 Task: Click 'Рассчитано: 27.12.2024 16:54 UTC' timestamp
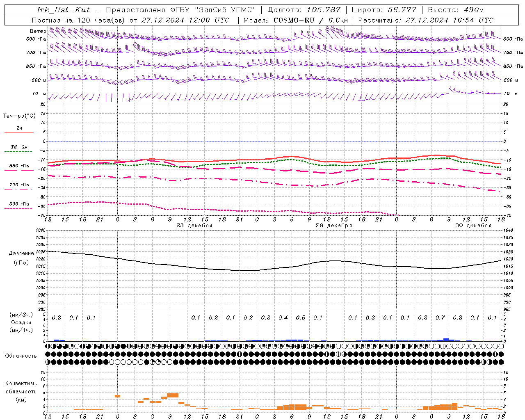click(x=426, y=20)
